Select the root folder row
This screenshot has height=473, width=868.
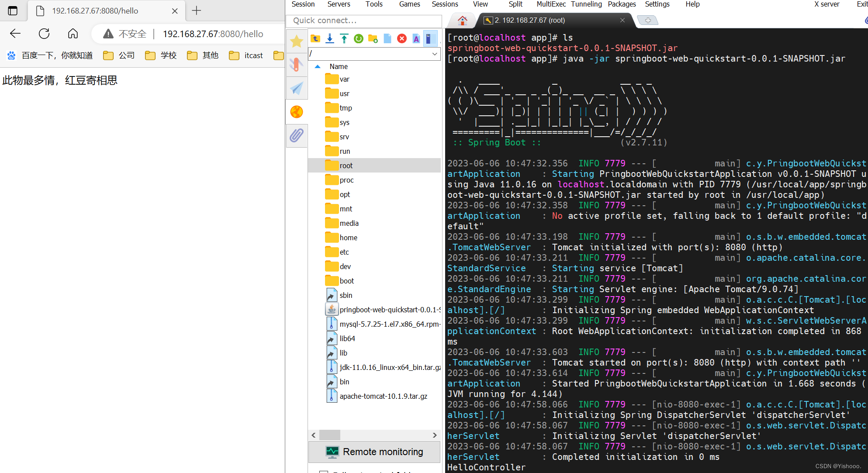[374, 166]
